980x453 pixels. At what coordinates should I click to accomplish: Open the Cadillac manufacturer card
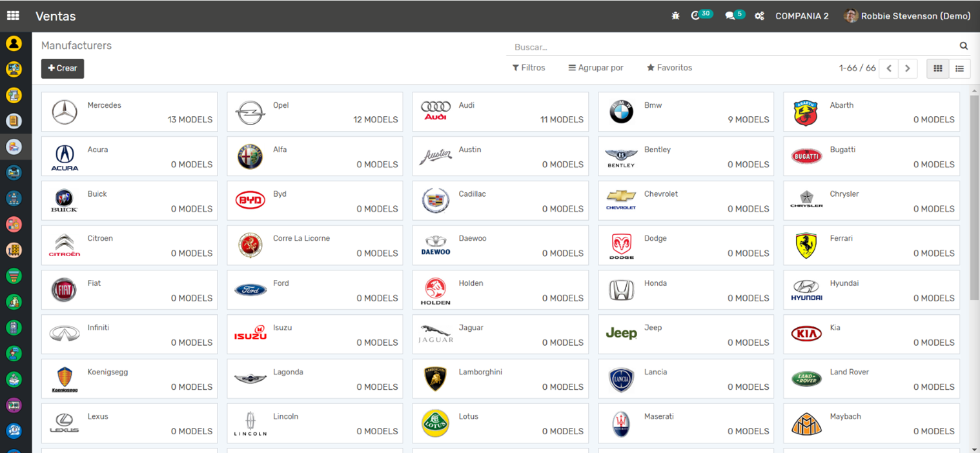tap(500, 201)
